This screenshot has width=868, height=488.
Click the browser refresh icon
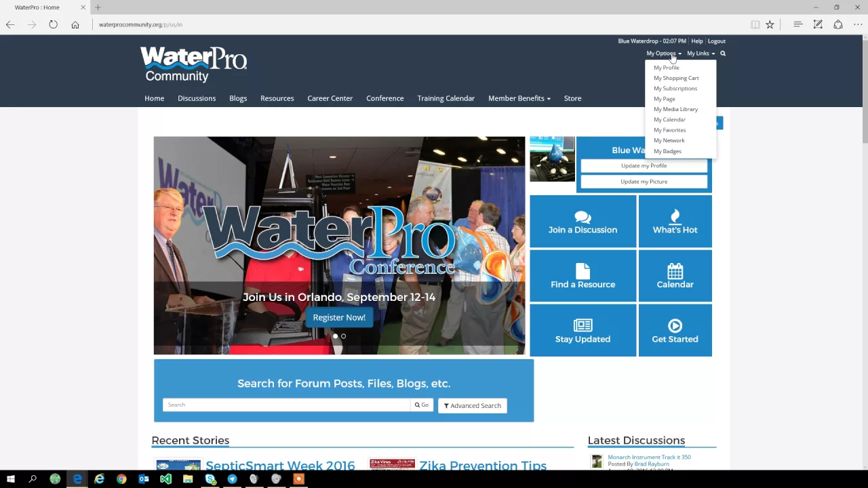coord(53,24)
